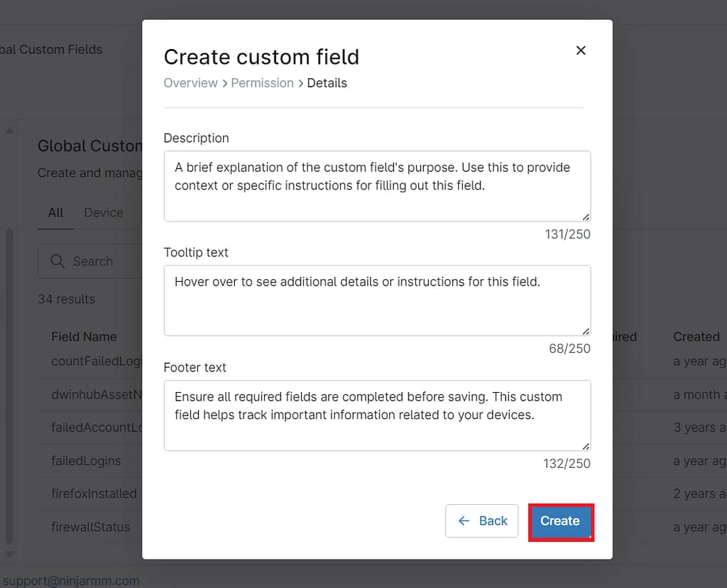Click the Create button
This screenshot has width=727, height=588.
pos(561,521)
